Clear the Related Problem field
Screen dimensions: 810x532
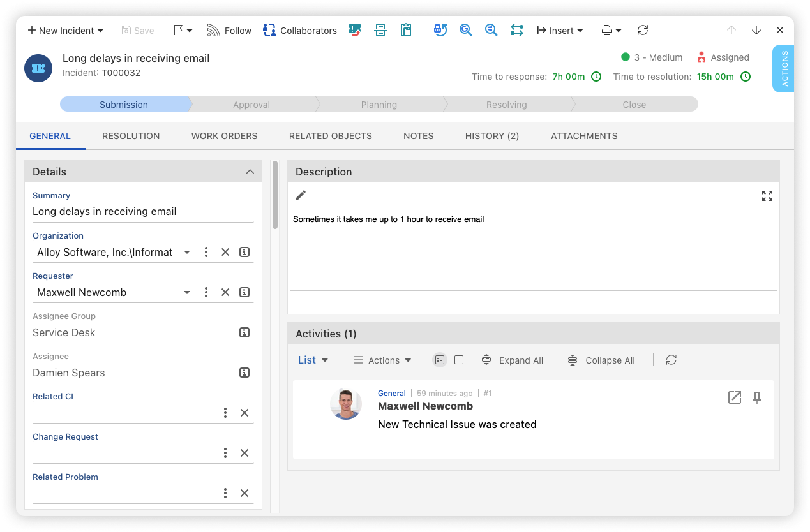(x=244, y=494)
